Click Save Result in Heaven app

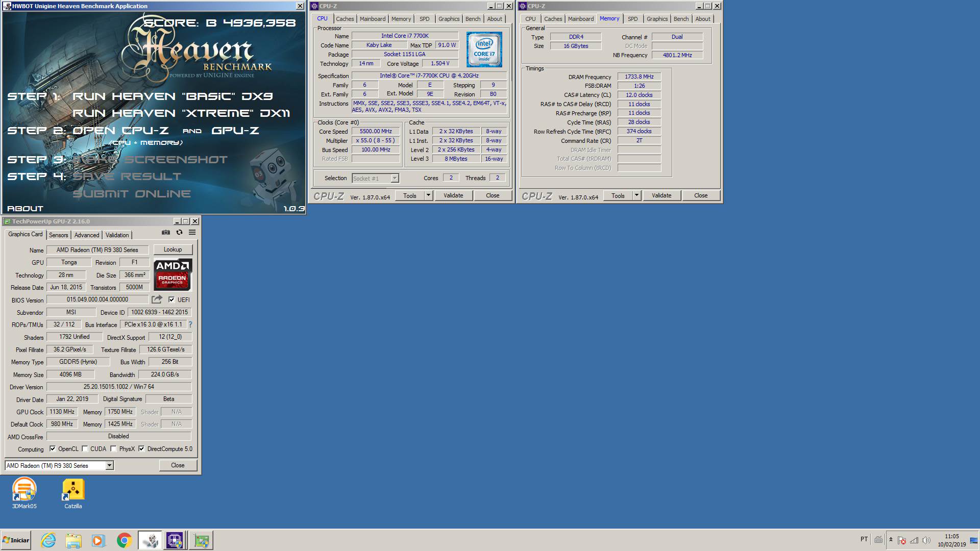pos(127,177)
